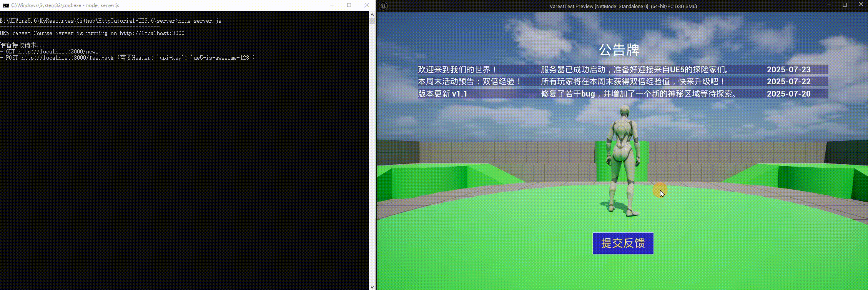Click the GET http://localhost:3000/news line
Image resolution: width=868 pixels, height=290 pixels.
pyautogui.click(x=49, y=52)
